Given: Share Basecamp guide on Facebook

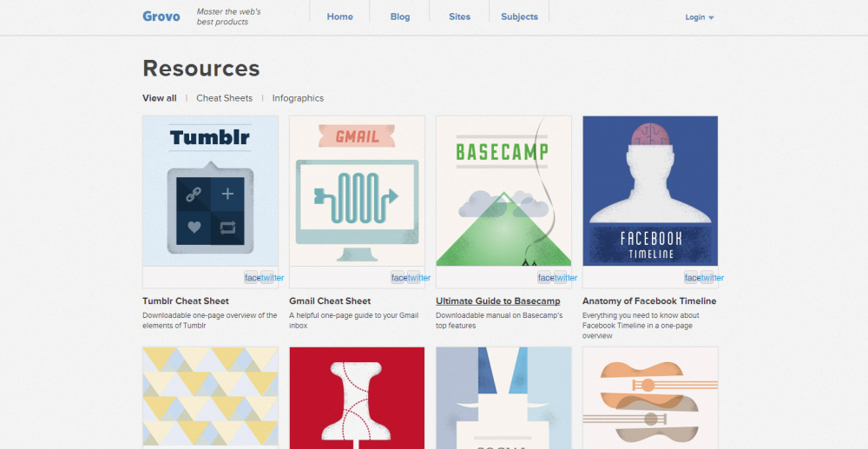Looking at the screenshot, I should click(546, 278).
